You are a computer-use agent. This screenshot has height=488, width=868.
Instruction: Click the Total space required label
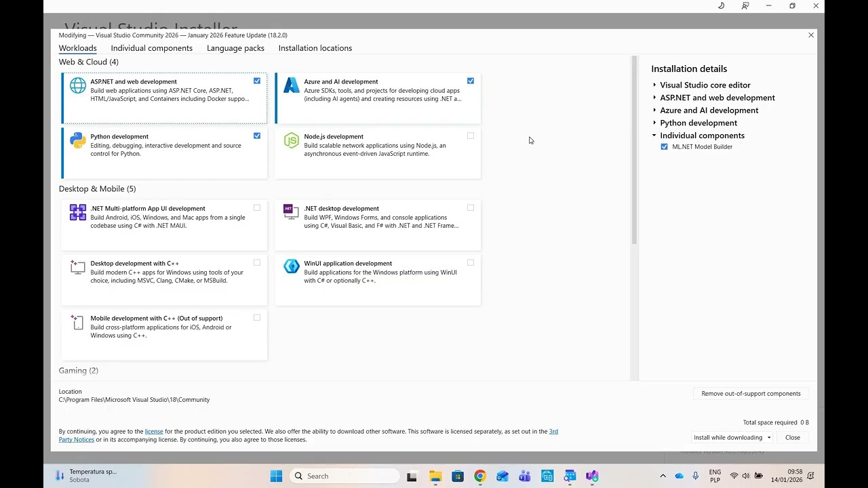[x=770, y=422]
